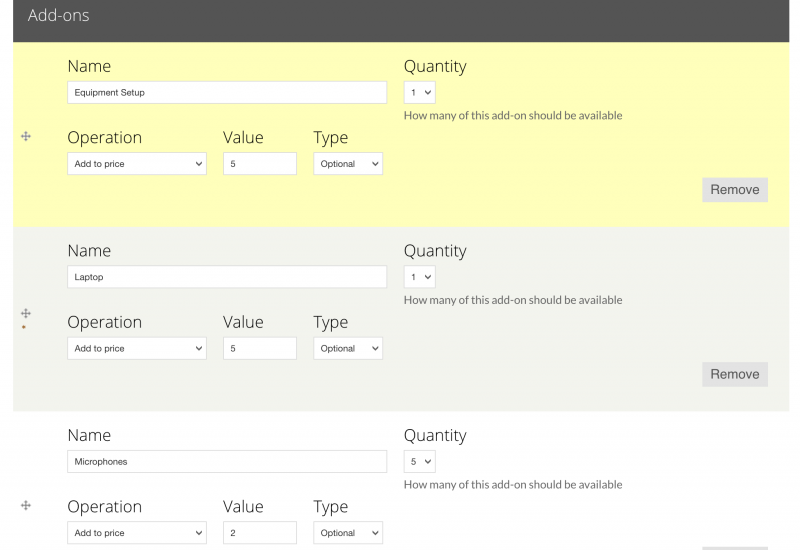Open Operation dropdown in Microphones row
Viewport: 800px width, 550px height.
pos(137,533)
